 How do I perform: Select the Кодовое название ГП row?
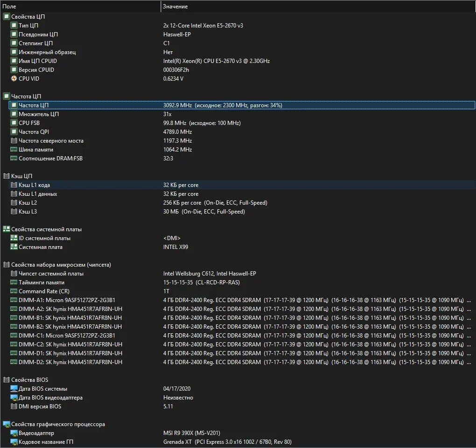click(242, 441)
